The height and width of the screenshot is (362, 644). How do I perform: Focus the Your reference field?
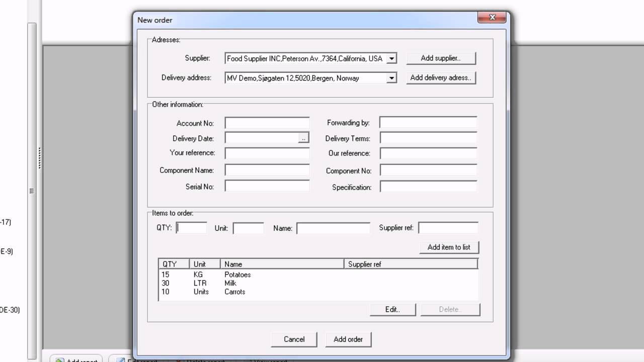pyautogui.click(x=267, y=153)
